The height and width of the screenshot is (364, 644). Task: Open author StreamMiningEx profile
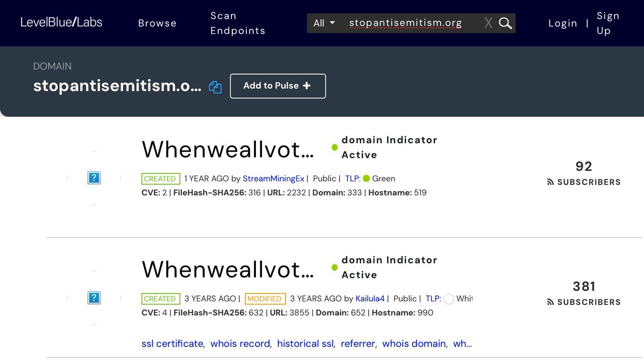pyautogui.click(x=273, y=179)
